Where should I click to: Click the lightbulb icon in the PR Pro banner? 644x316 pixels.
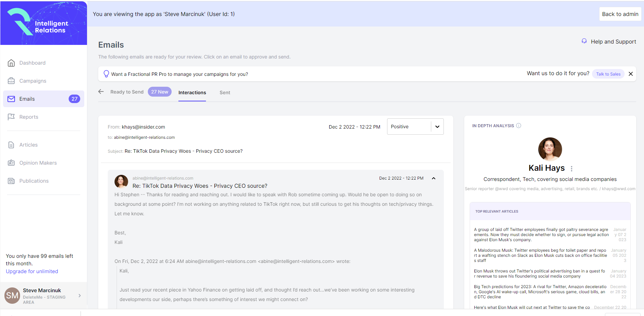tap(106, 74)
